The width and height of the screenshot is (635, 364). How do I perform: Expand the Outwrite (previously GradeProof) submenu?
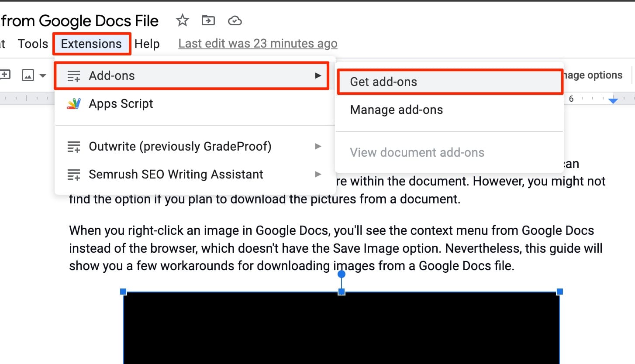click(318, 147)
